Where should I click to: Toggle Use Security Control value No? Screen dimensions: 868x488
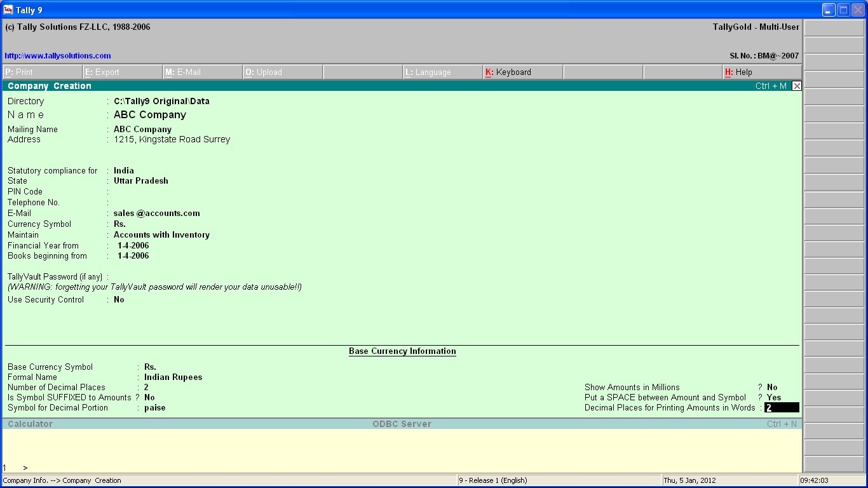tap(119, 299)
